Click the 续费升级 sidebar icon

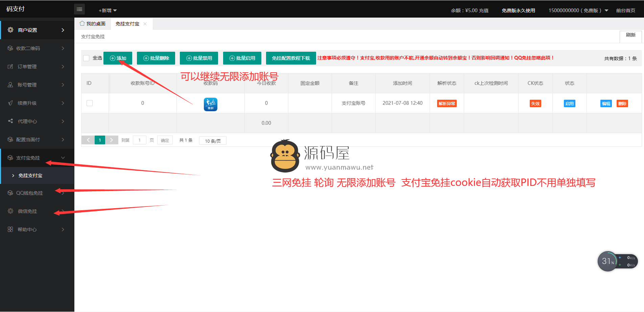pyautogui.click(x=10, y=103)
